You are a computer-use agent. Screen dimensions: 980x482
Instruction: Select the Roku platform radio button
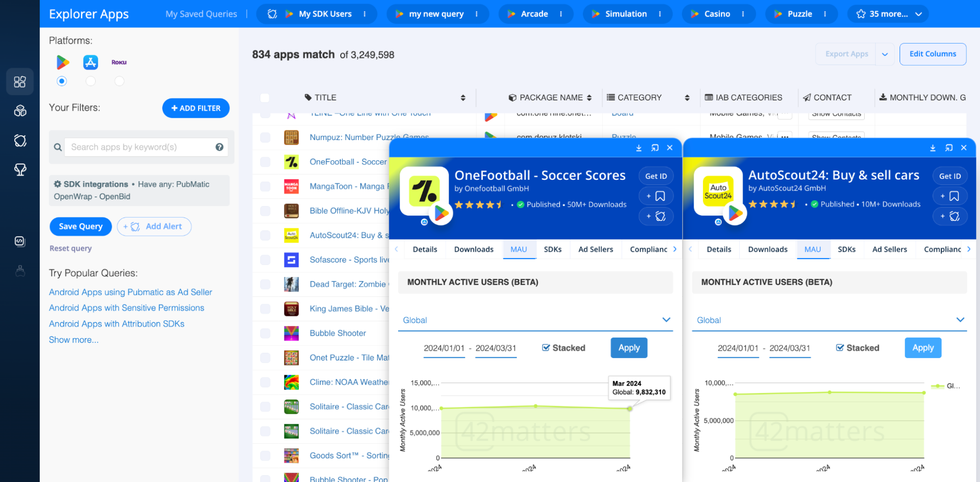(x=119, y=81)
